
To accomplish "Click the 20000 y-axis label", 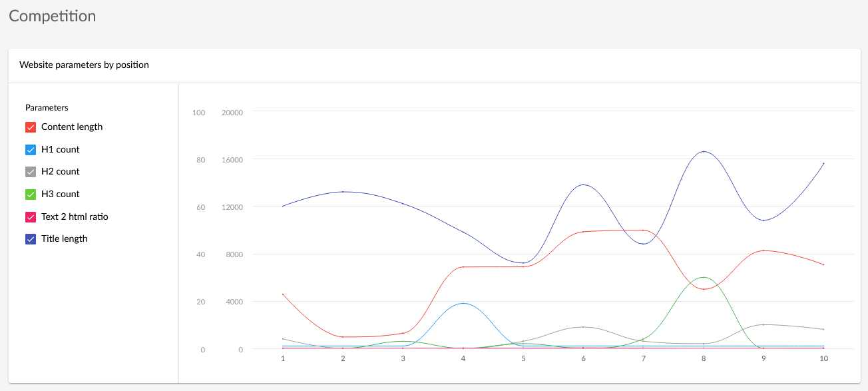I will click(x=232, y=113).
